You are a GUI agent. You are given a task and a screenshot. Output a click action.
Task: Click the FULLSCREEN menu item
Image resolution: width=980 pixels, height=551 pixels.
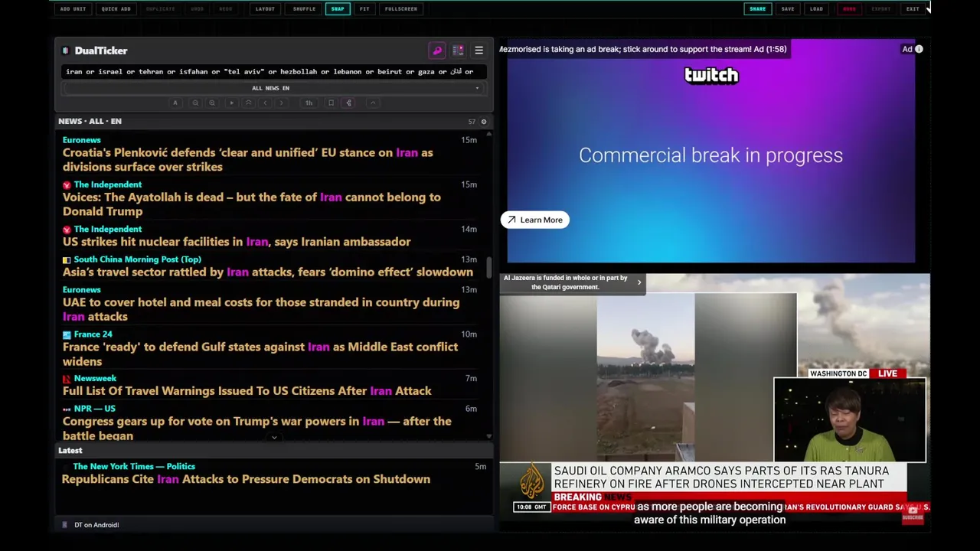[401, 9]
